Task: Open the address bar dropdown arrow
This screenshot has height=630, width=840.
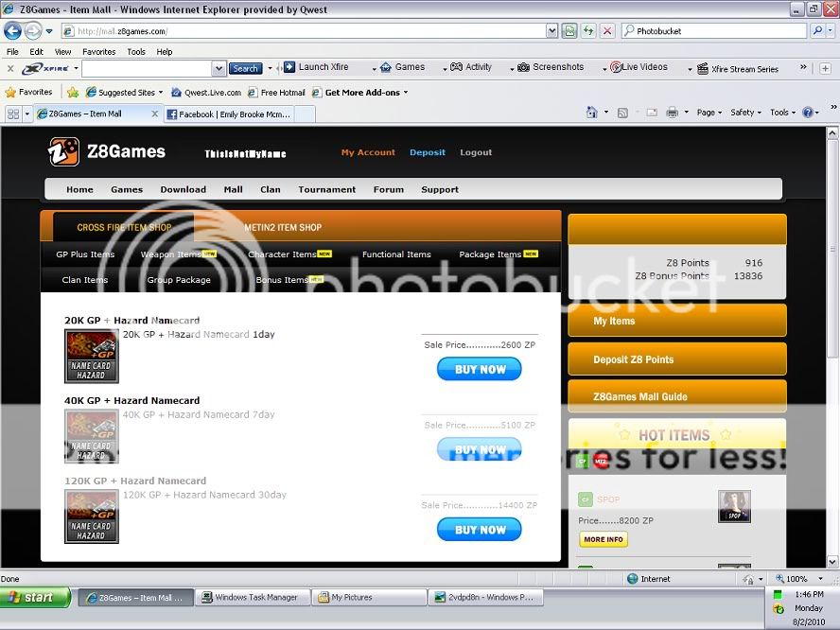Action: (x=551, y=30)
